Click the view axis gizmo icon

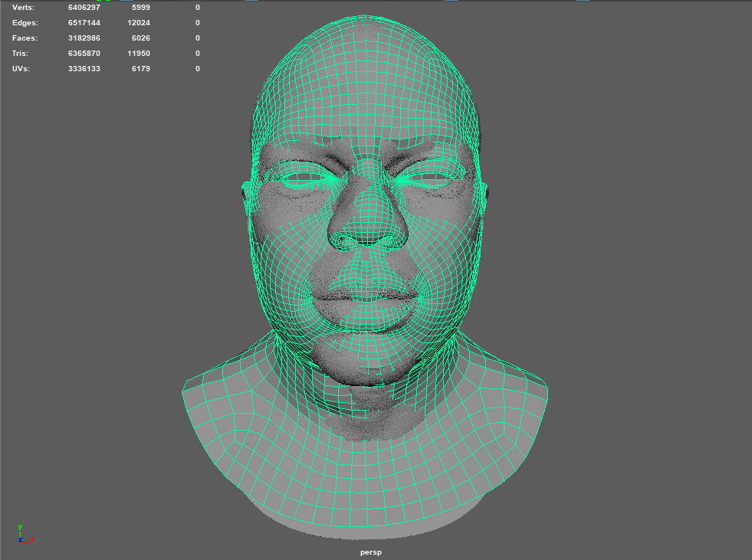(x=25, y=534)
